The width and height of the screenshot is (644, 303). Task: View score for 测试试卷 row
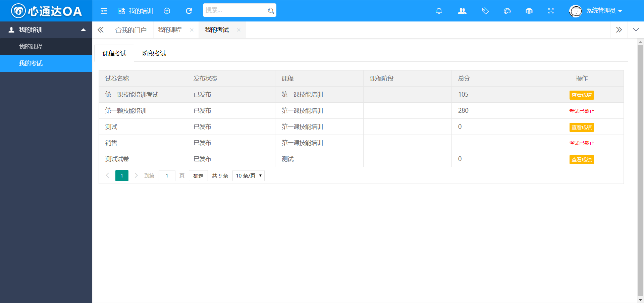tap(582, 159)
